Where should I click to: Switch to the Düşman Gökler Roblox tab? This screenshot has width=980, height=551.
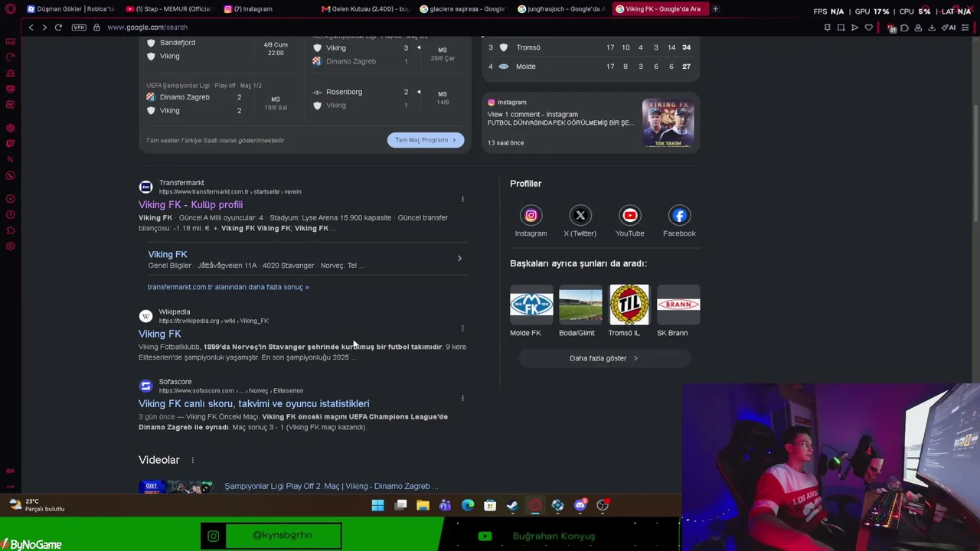tap(70, 9)
